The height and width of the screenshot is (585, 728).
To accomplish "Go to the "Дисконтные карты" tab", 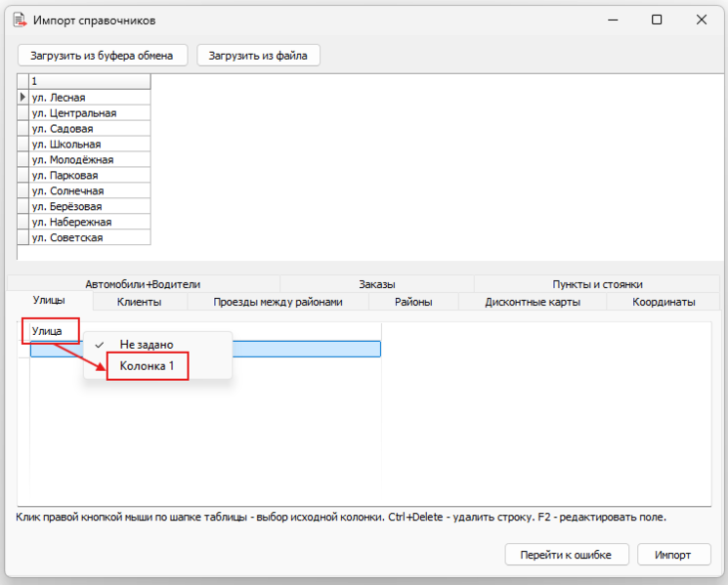I will (x=533, y=303).
